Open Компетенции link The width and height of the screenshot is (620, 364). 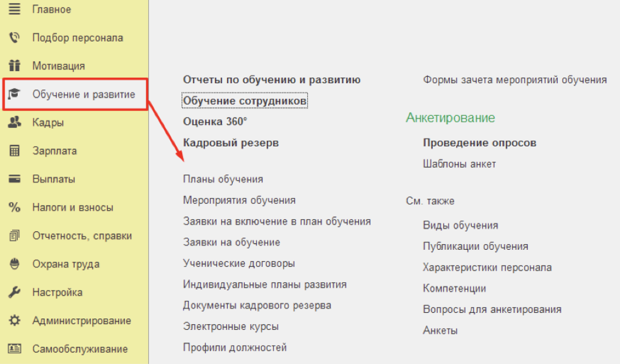pyautogui.click(x=455, y=288)
